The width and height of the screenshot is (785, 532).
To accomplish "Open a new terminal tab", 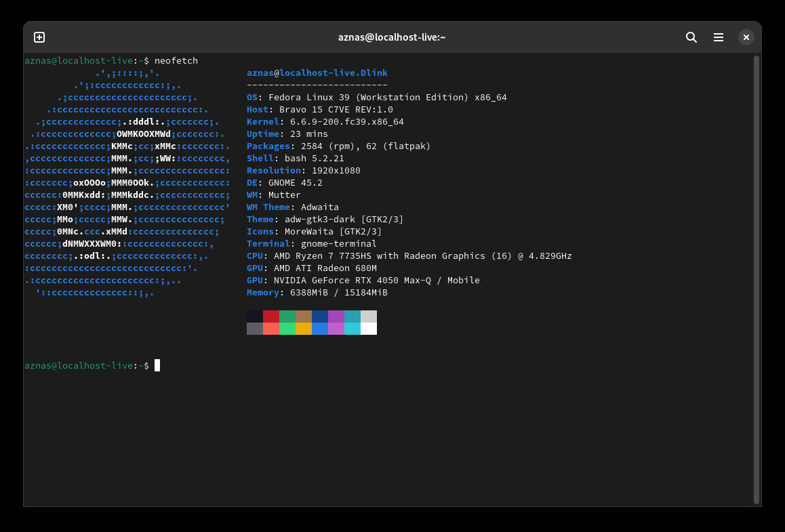I will click(x=39, y=37).
